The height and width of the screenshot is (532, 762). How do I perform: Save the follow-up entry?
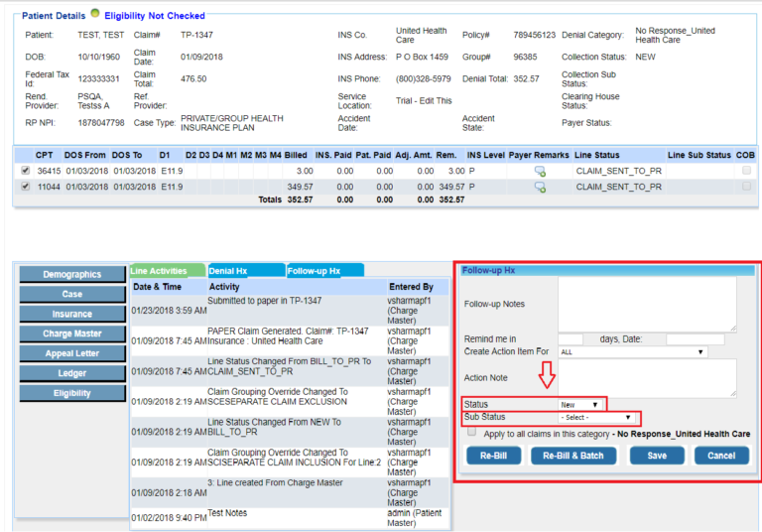[x=657, y=456]
